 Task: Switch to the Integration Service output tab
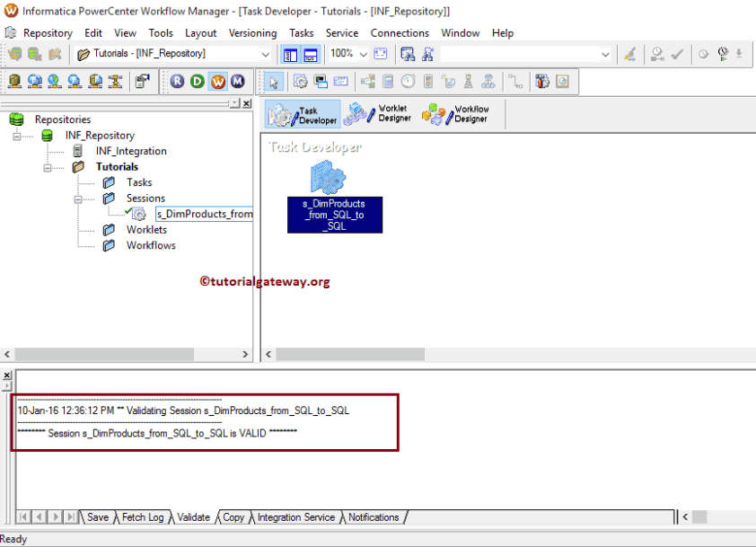[296, 517]
